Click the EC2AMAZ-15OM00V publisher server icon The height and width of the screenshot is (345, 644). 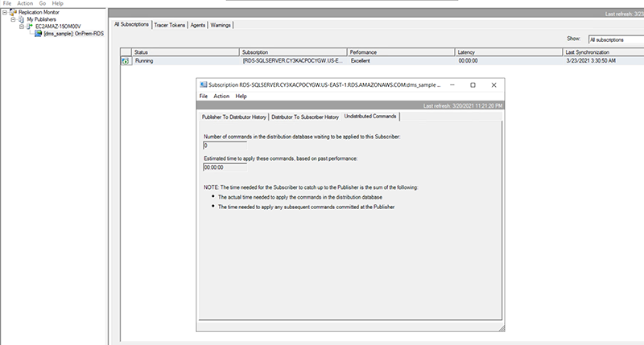(30, 27)
